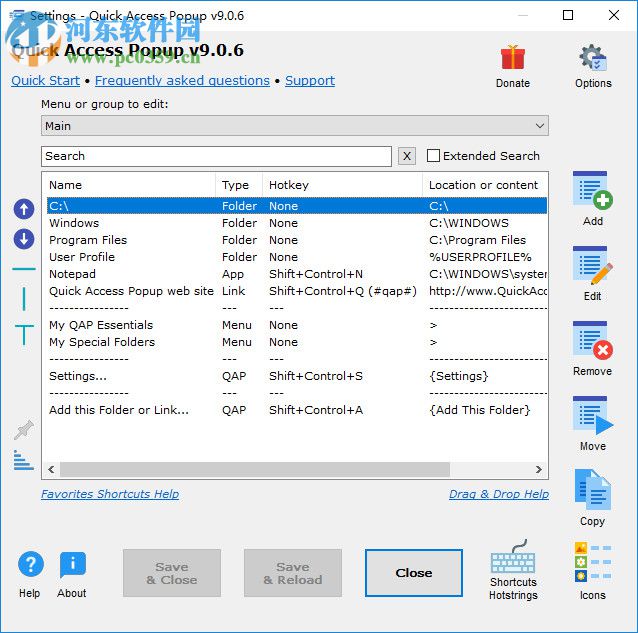
Task: Move selected favorite up with arrow
Action: 24,209
